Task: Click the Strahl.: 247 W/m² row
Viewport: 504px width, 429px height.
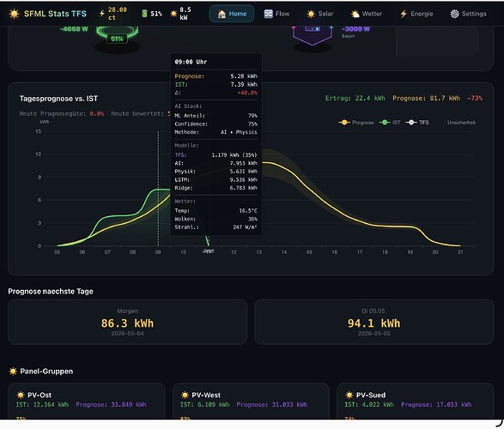Action: point(216,227)
